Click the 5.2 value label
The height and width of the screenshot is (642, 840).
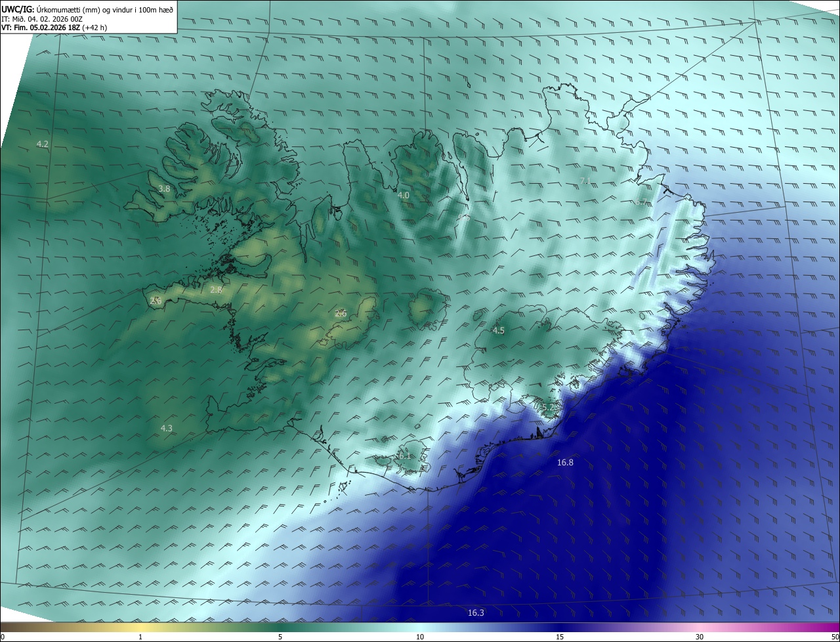click(549, 408)
